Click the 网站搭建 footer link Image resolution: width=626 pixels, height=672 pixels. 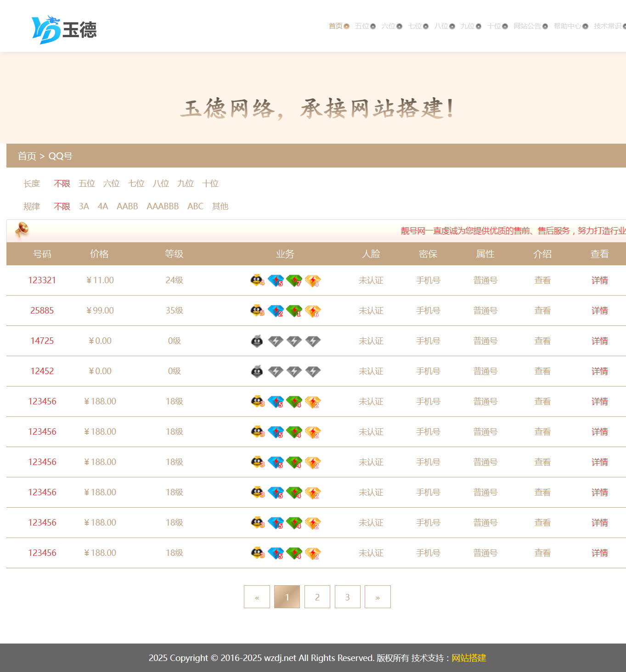point(468,658)
